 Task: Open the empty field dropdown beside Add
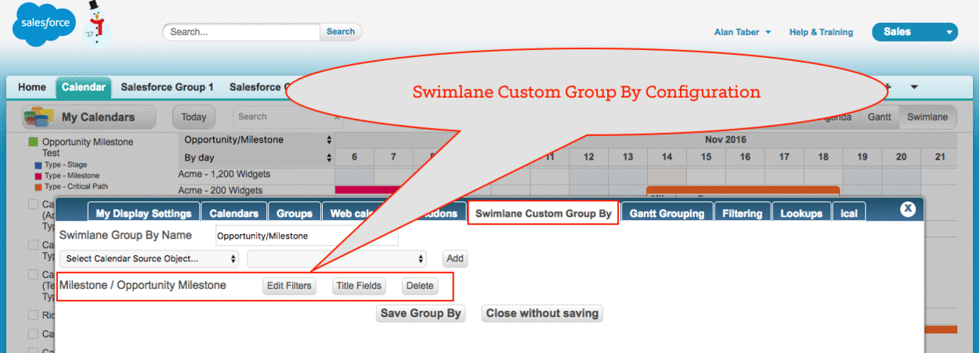tap(337, 258)
